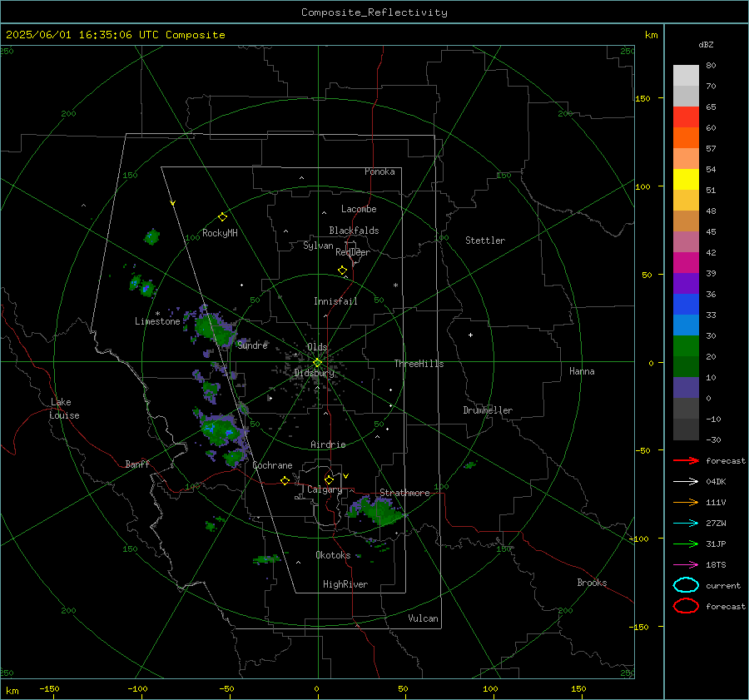Click the Hanna label
The width and height of the screenshot is (749, 700).
582,371
